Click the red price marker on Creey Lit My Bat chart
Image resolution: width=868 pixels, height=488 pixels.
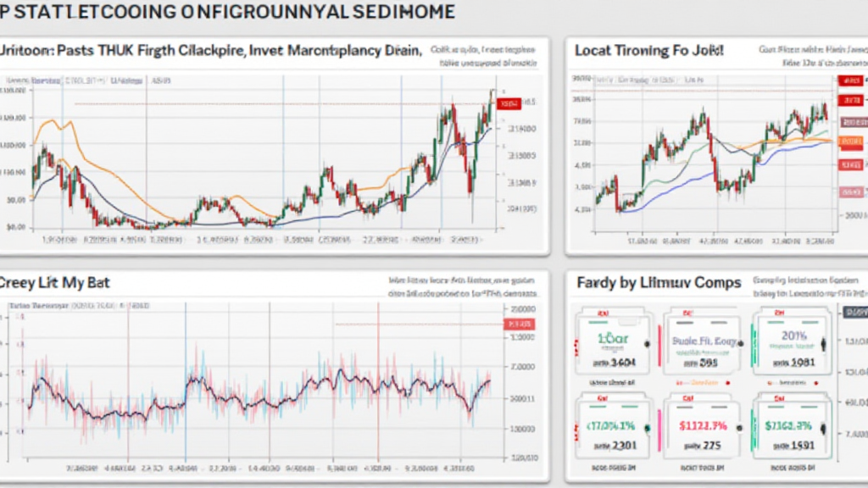coord(519,324)
